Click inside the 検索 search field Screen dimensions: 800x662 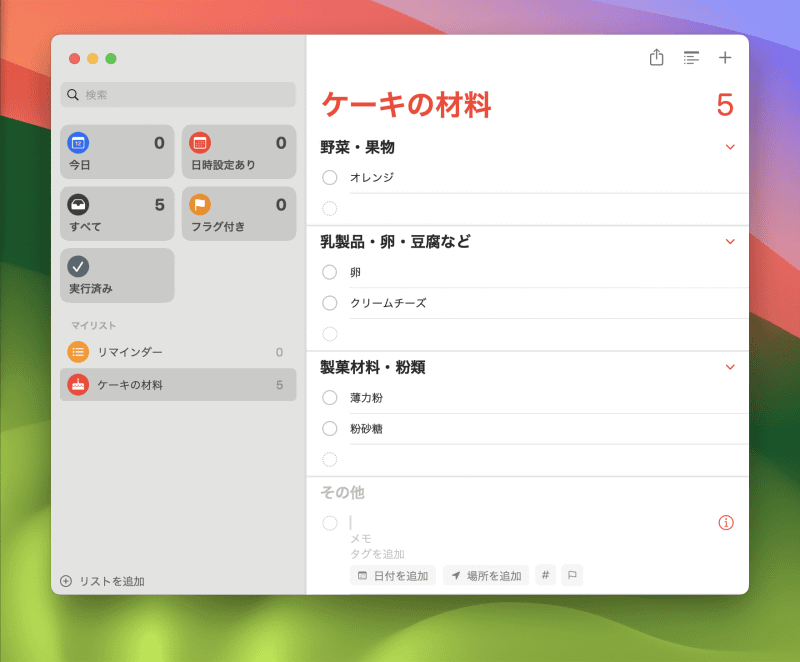pyautogui.click(x=177, y=95)
